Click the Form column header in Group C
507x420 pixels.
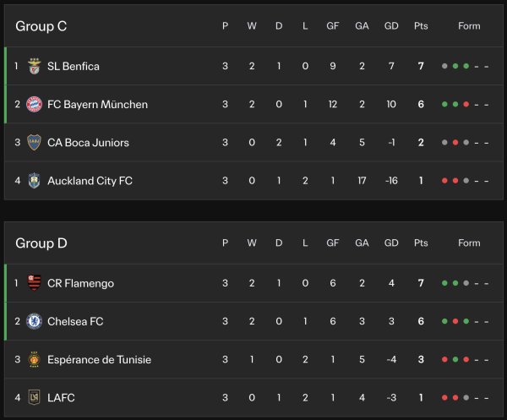[469, 26]
